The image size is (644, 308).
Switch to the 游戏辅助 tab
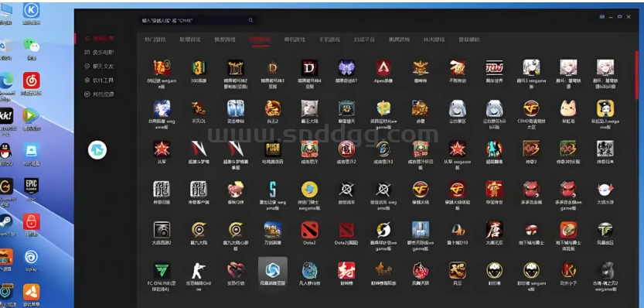pos(469,39)
